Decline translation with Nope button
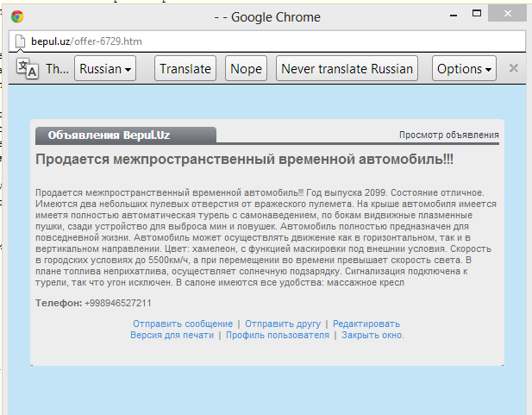Screen dimensions: 532x415 click(x=246, y=69)
